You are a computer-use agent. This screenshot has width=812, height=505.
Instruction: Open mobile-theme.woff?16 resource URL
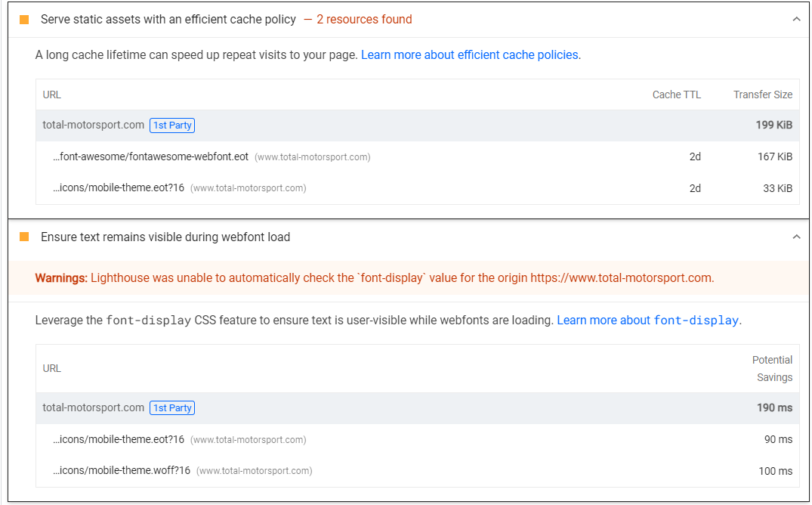tap(122, 470)
